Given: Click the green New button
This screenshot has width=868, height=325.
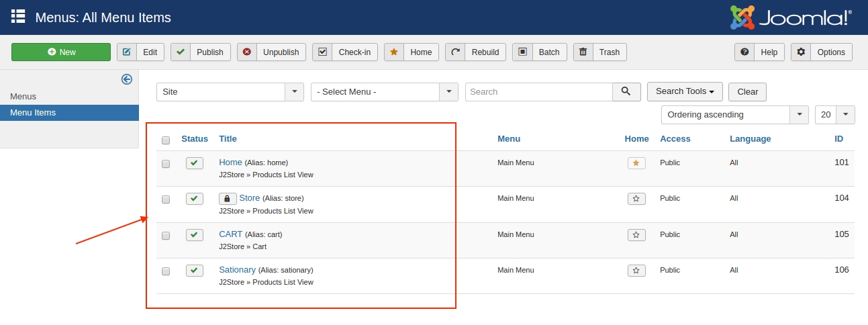Looking at the screenshot, I should click(x=61, y=52).
